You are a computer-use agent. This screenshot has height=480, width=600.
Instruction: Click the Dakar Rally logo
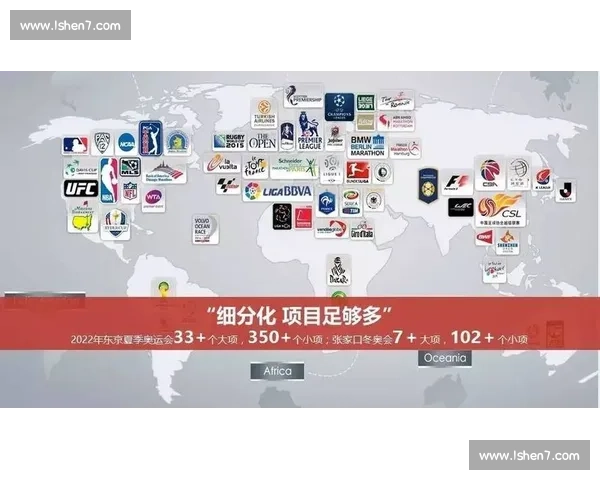click(x=338, y=270)
